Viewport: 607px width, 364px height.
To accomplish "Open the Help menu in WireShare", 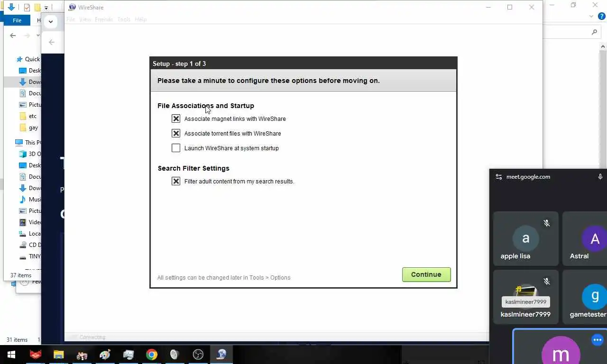I will (x=140, y=19).
